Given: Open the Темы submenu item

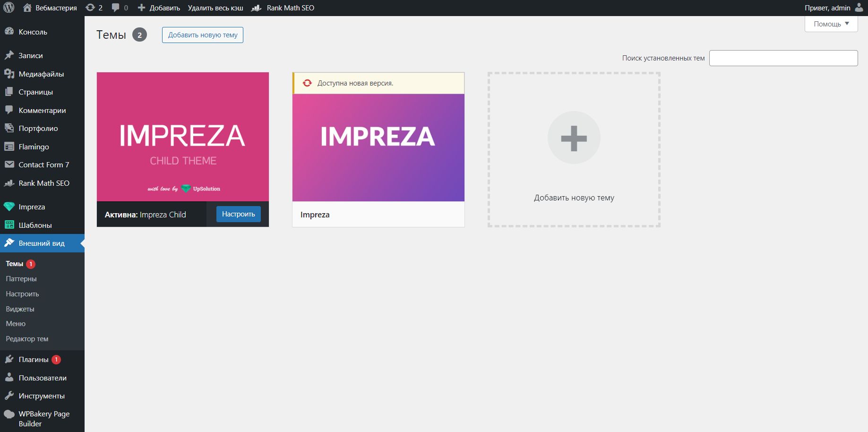Looking at the screenshot, I should [x=14, y=264].
